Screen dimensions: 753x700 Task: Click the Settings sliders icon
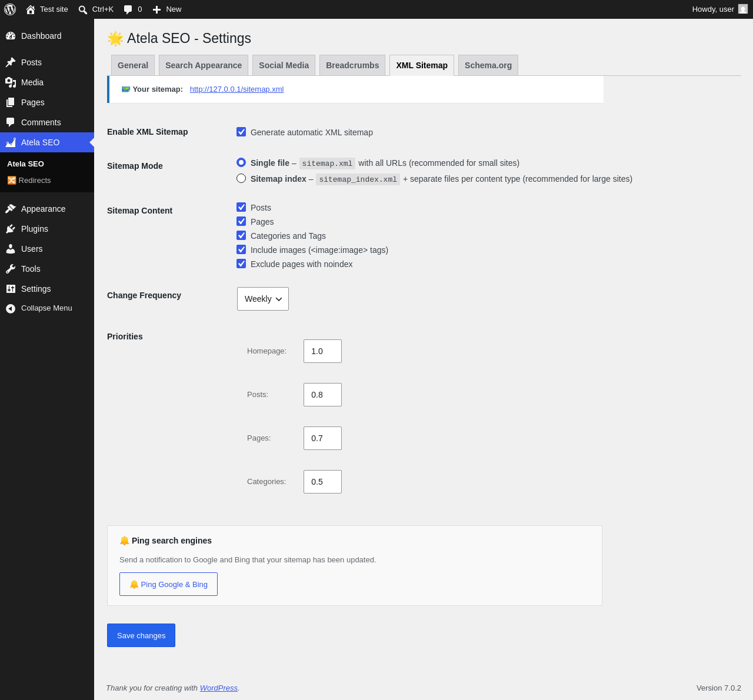11,289
